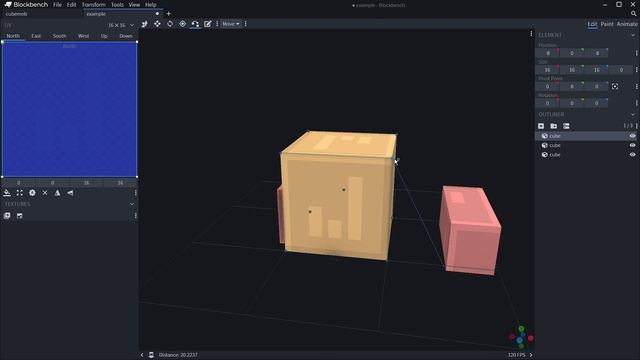Screen dimensions: 640x360
Task: Select the Pivot tool icon in the toolbar
Action: coord(182,24)
